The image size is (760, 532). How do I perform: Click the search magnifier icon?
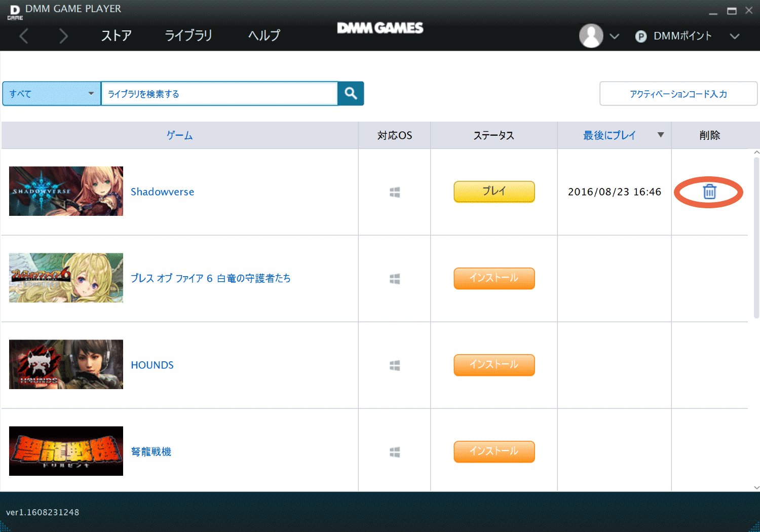click(x=350, y=93)
